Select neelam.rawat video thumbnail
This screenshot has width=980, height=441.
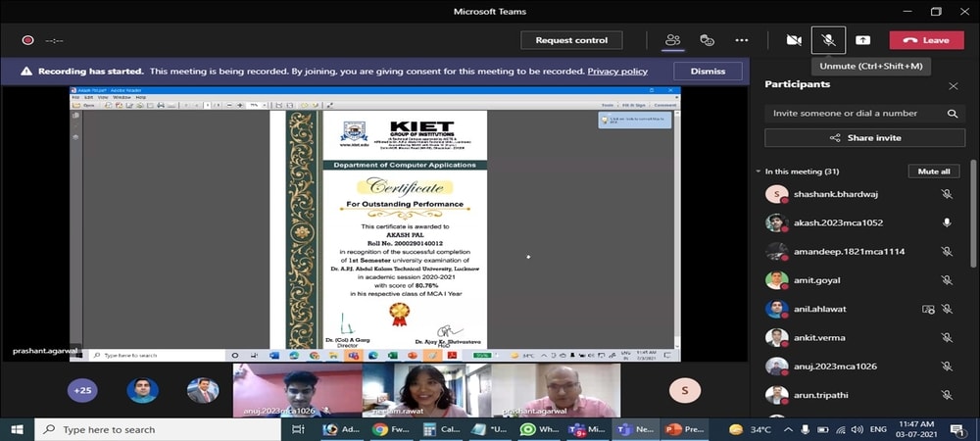(425, 390)
